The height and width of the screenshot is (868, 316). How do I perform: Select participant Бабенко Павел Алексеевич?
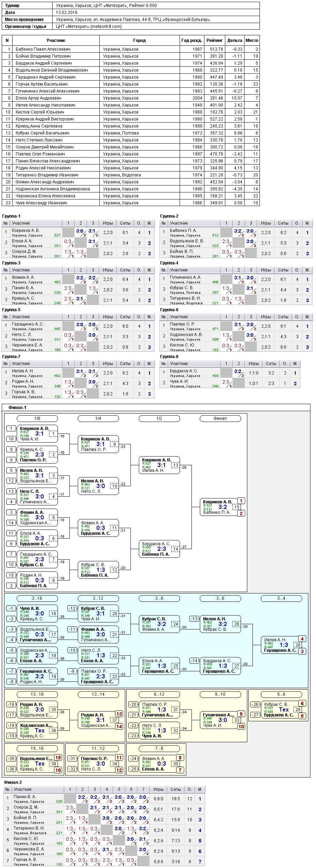point(43,49)
